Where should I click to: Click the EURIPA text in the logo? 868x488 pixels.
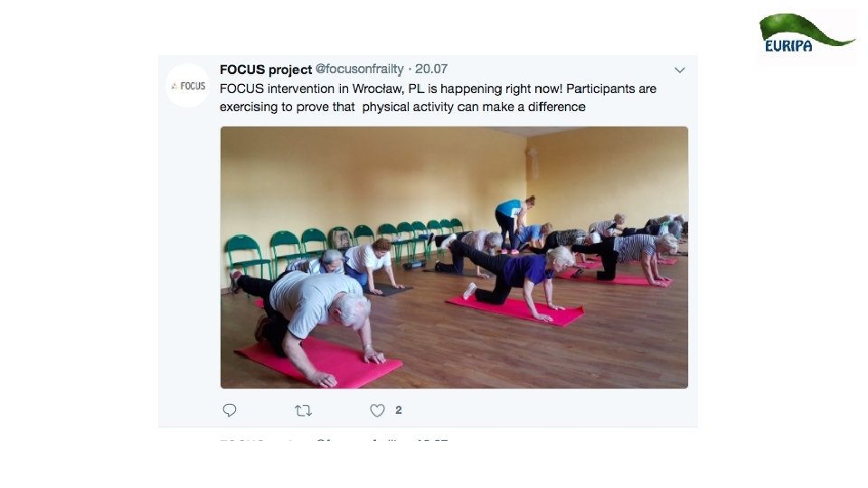[788, 46]
